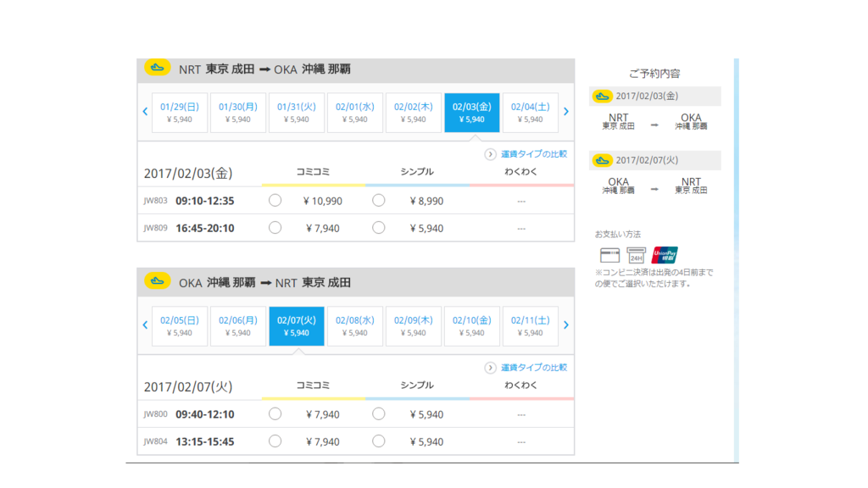
Task: Show earlier outbound dates with left chevron
Action: (x=145, y=112)
